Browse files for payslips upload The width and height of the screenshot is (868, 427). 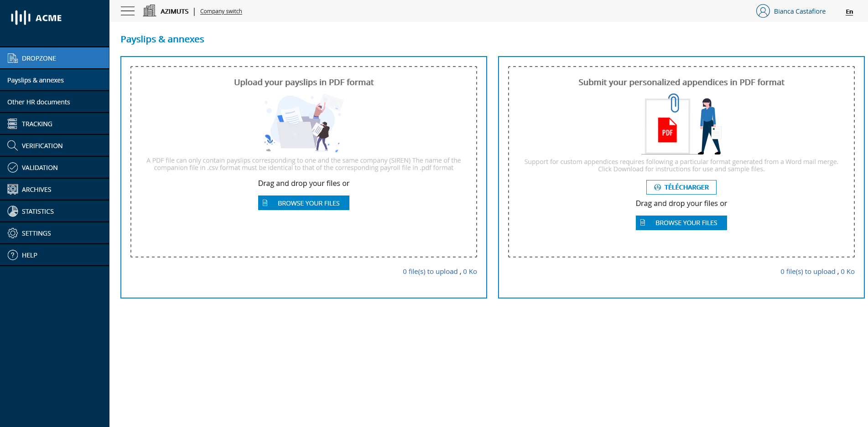(x=303, y=203)
